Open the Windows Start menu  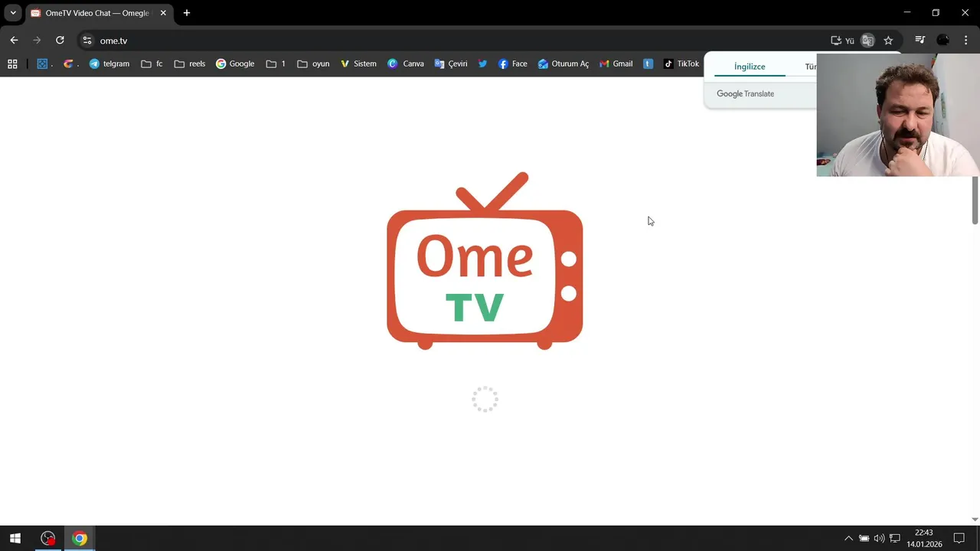(15, 538)
